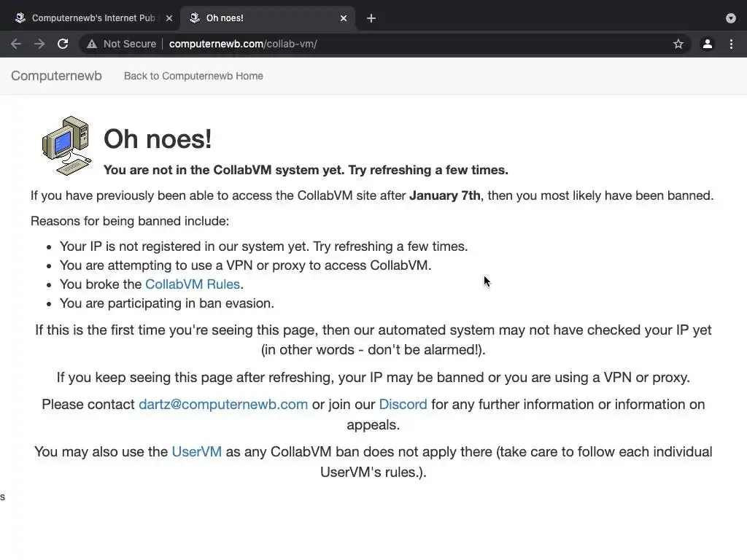Click the bold 'January 7th' text

[445, 195]
